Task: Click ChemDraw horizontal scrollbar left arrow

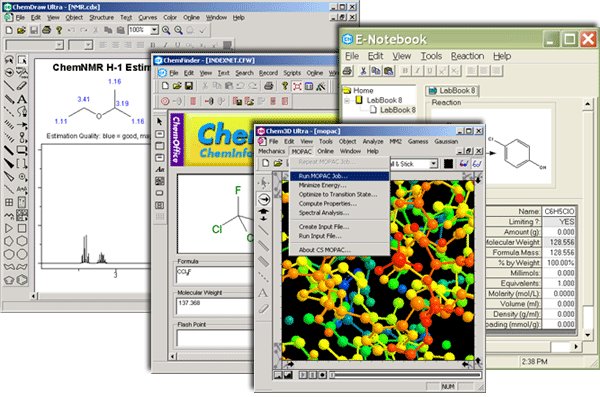Action: [x=34, y=296]
